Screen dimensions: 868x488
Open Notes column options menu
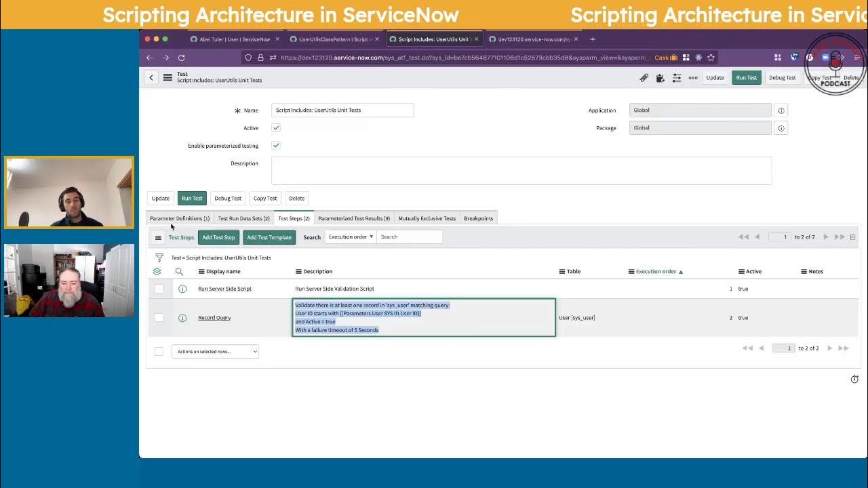(x=804, y=271)
